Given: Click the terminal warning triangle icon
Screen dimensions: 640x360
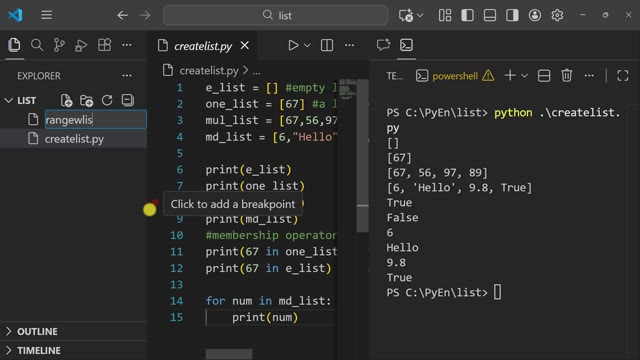Looking at the screenshot, I should pyautogui.click(x=488, y=76).
